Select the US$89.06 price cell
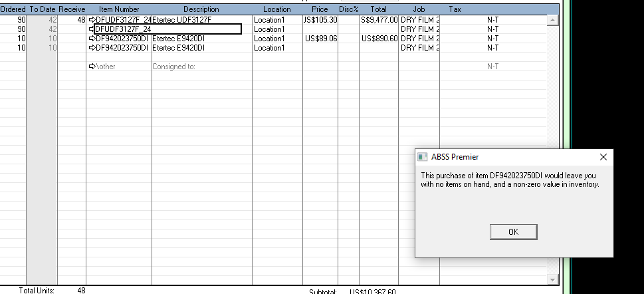The image size is (644, 294). pos(321,39)
